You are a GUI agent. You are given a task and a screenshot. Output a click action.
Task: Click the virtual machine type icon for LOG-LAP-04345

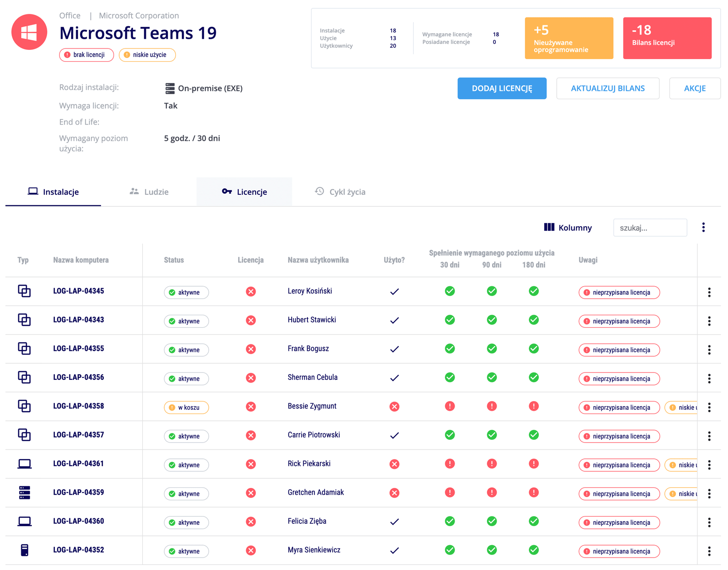click(24, 291)
